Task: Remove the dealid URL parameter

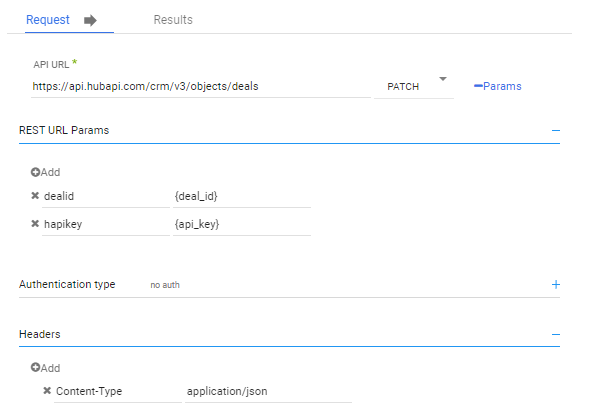Action: coord(35,196)
